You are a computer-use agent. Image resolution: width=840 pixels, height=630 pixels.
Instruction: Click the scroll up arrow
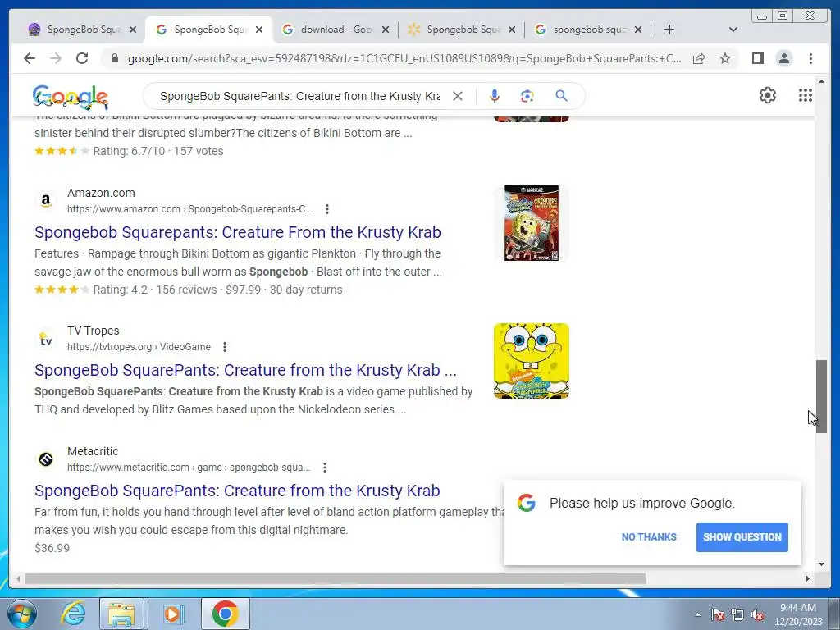click(x=821, y=81)
